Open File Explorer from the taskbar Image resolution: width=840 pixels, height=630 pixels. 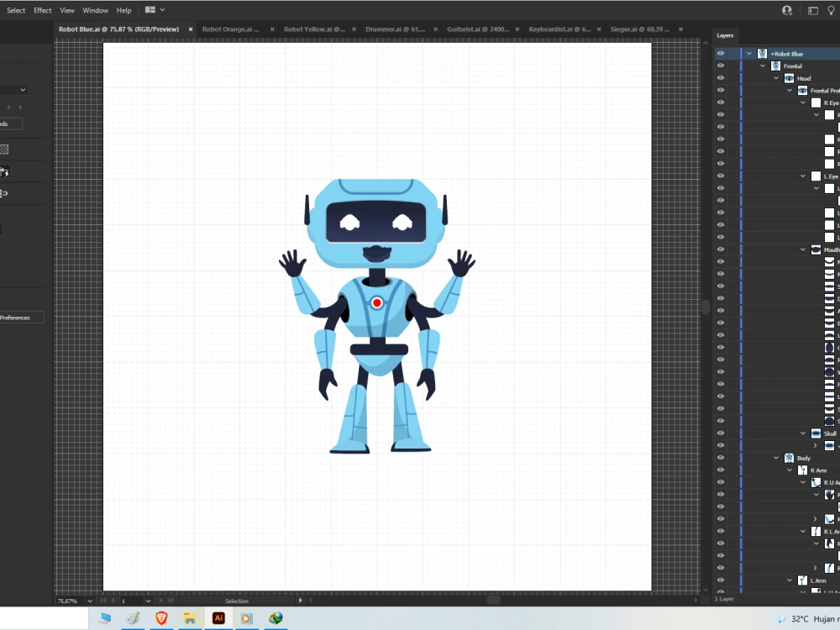point(190,618)
